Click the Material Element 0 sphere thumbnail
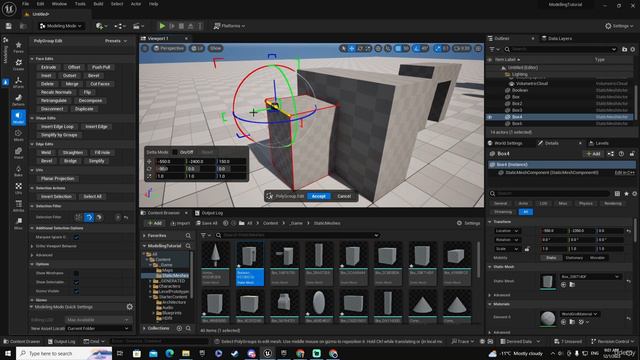This screenshot has height=360, width=640. tap(548, 318)
